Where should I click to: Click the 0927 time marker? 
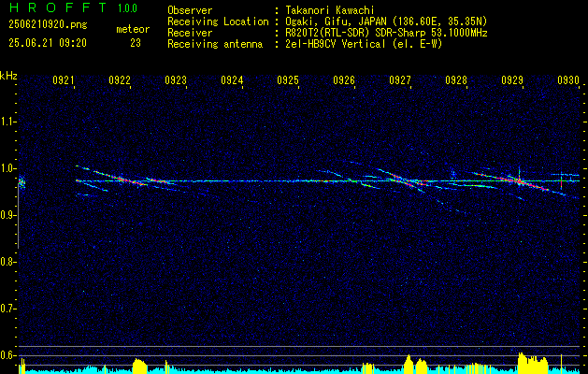pyautogui.click(x=400, y=80)
